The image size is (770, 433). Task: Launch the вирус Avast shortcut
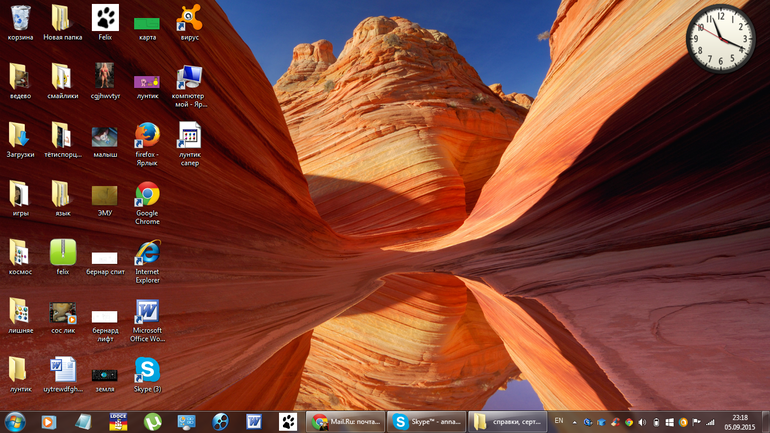(x=189, y=18)
